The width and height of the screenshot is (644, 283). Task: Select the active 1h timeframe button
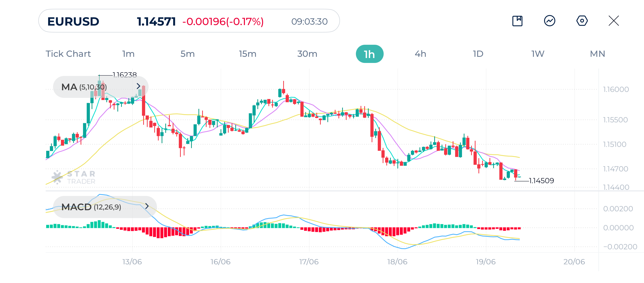click(x=369, y=54)
